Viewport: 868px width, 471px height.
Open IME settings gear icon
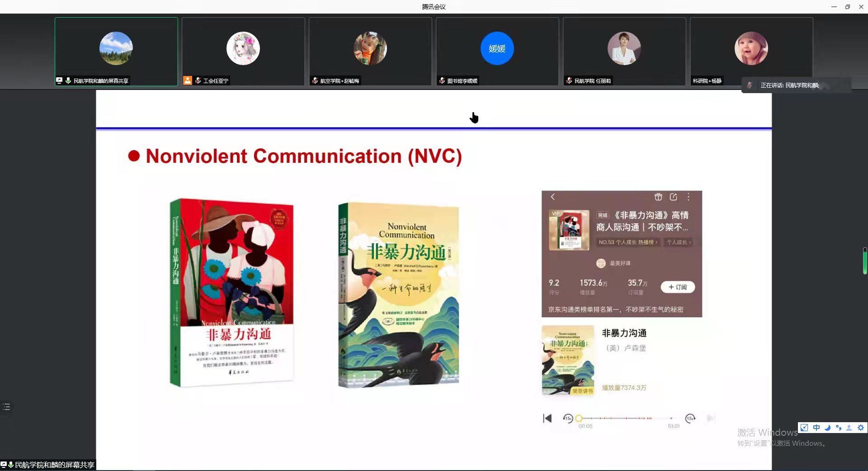pos(860,427)
